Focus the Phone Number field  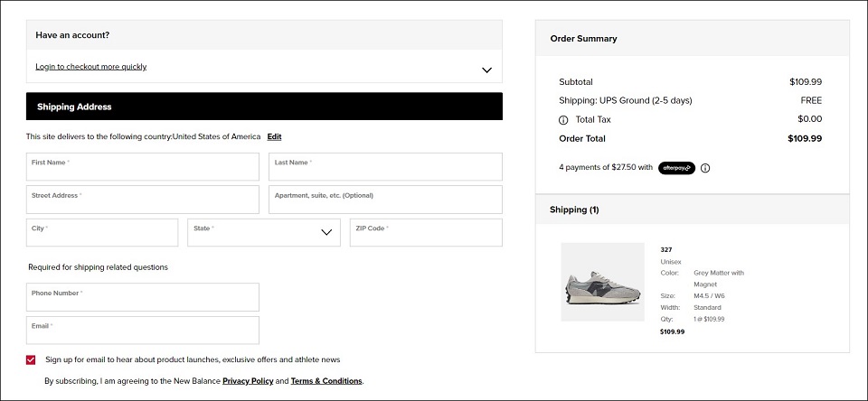click(x=142, y=297)
